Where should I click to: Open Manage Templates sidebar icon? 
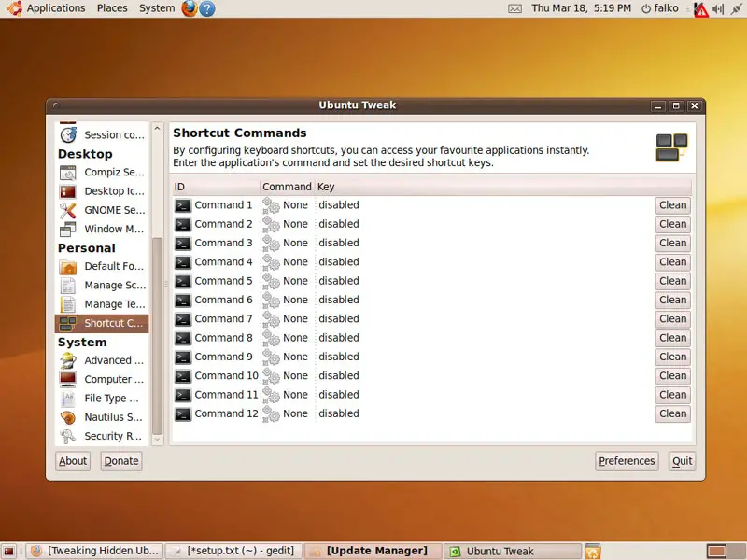[67, 304]
